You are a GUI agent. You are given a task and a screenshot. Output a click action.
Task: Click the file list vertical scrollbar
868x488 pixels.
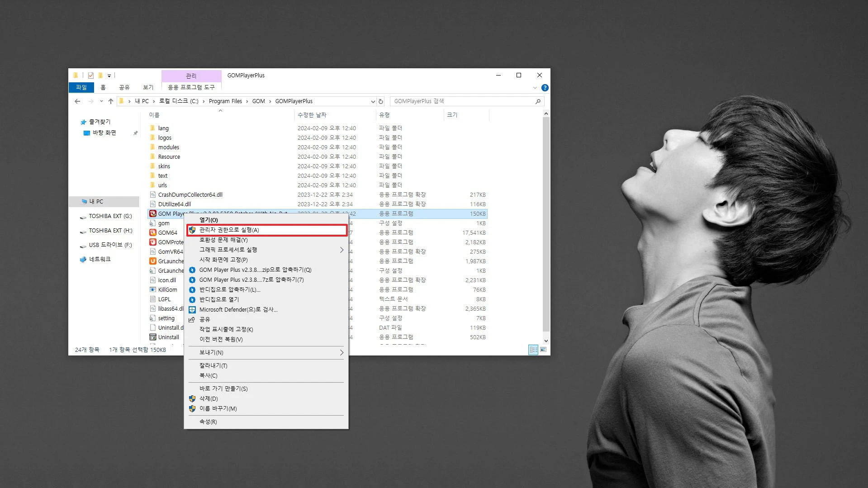point(546,223)
